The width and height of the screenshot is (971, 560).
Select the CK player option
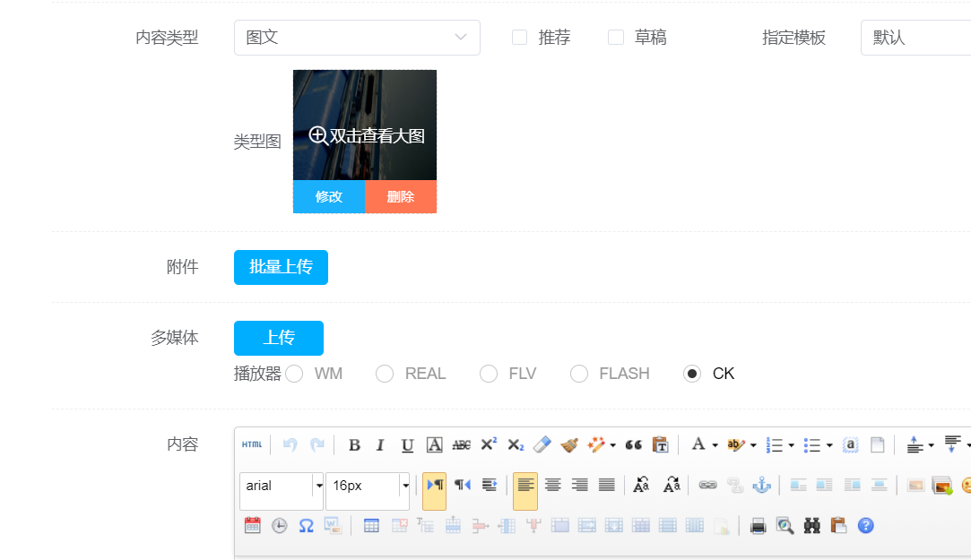tap(691, 374)
